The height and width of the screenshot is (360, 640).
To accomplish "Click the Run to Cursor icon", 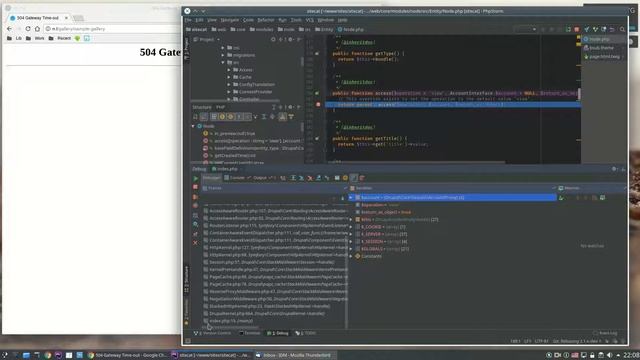I will pos(327,178).
